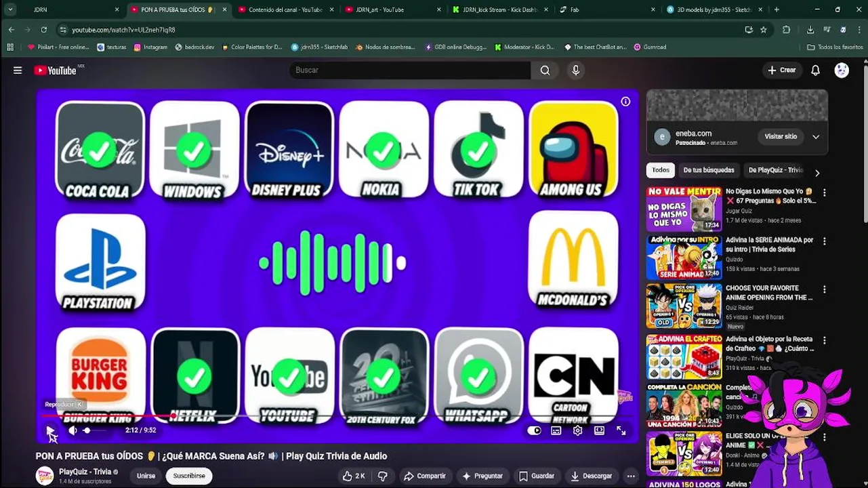Image resolution: width=868 pixels, height=488 pixels.
Task: Click the Compartir button
Action: 425,476
